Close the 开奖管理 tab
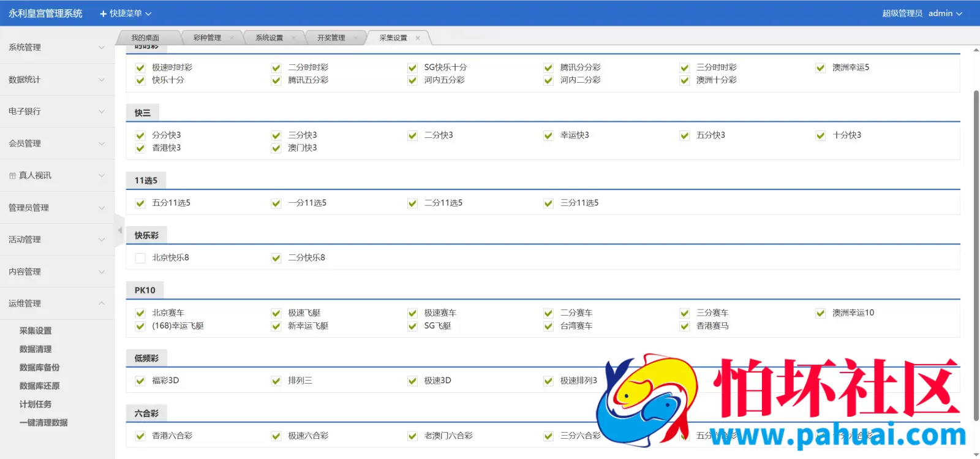 click(x=355, y=38)
